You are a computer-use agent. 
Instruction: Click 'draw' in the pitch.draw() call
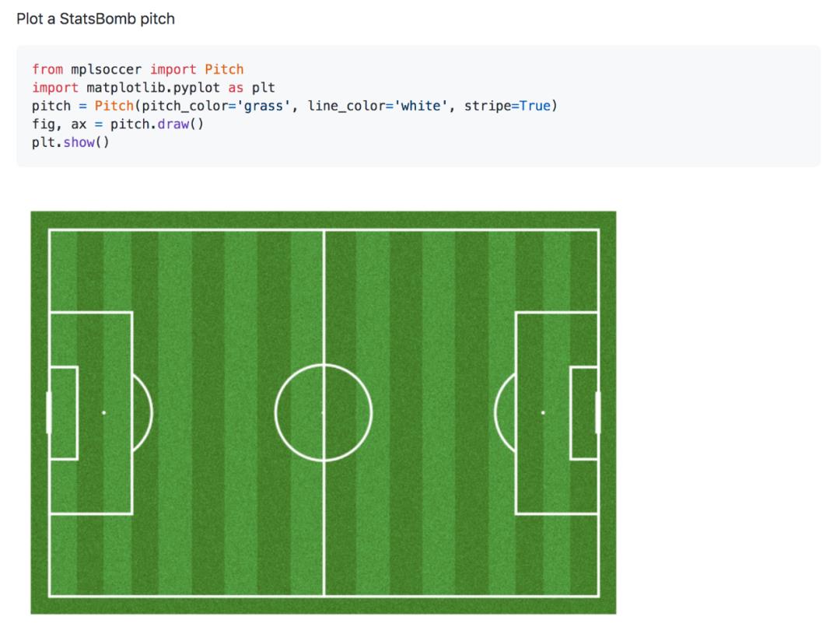(x=173, y=124)
